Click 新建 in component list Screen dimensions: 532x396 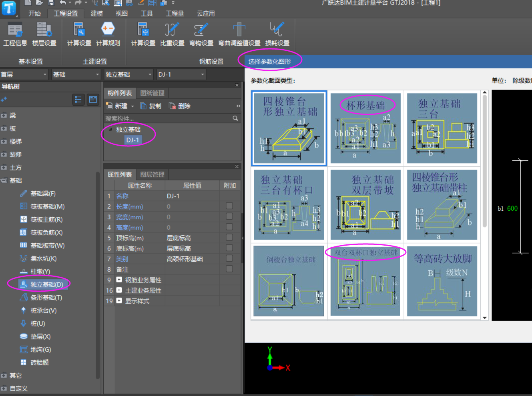pos(117,106)
